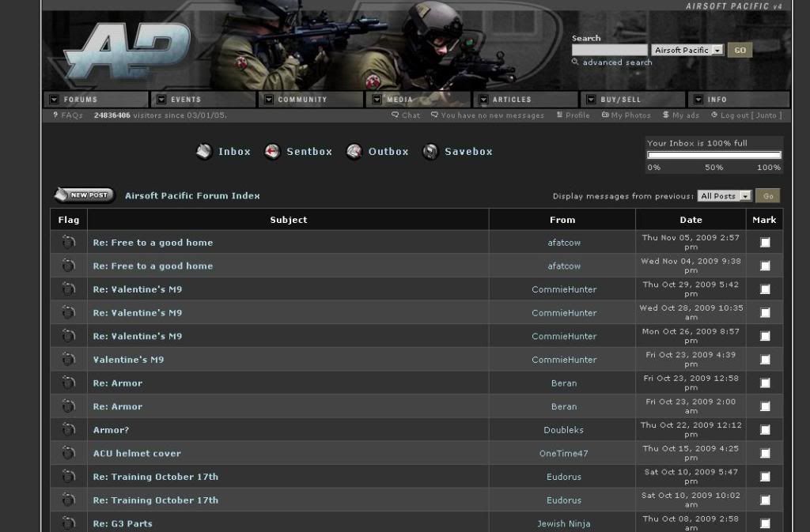Open the Airsoft Pacific search scope dropdown

[x=687, y=50]
